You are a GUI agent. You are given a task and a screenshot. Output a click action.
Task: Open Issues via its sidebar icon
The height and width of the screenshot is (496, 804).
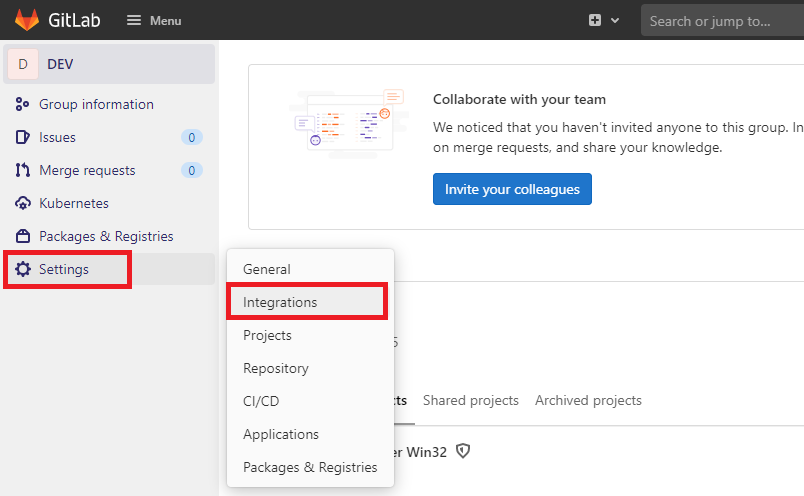click(x=23, y=137)
